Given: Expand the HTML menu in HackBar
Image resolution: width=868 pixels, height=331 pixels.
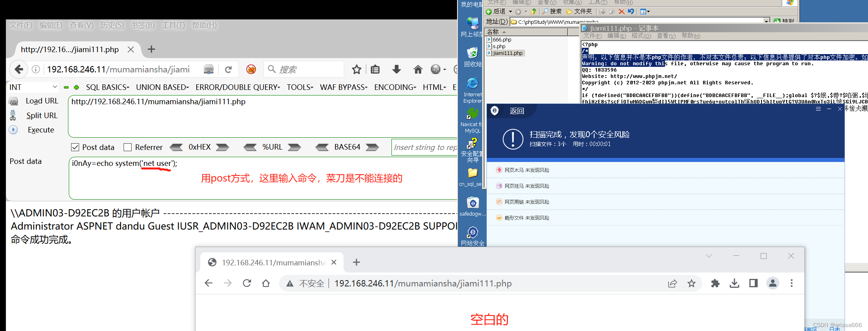Looking at the screenshot, I should pyautogui.click(x=434, y=87).
